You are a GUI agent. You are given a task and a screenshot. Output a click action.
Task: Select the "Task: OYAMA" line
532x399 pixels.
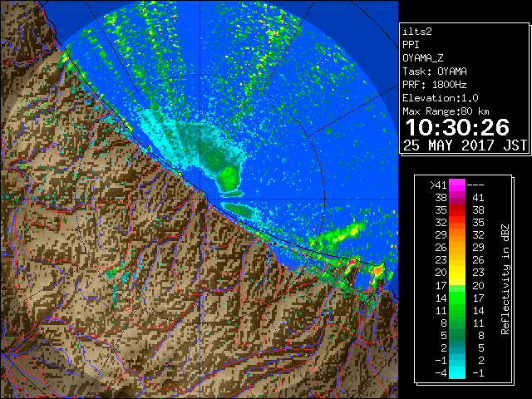[x=435, y=71]
